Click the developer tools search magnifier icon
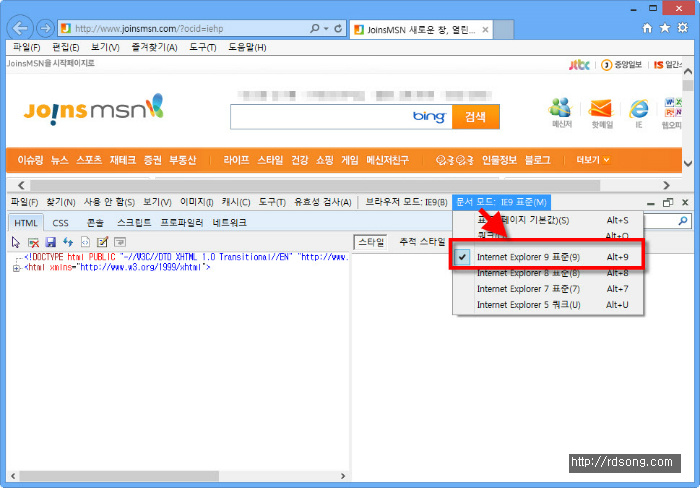700x488 pixels. [683, 221]
